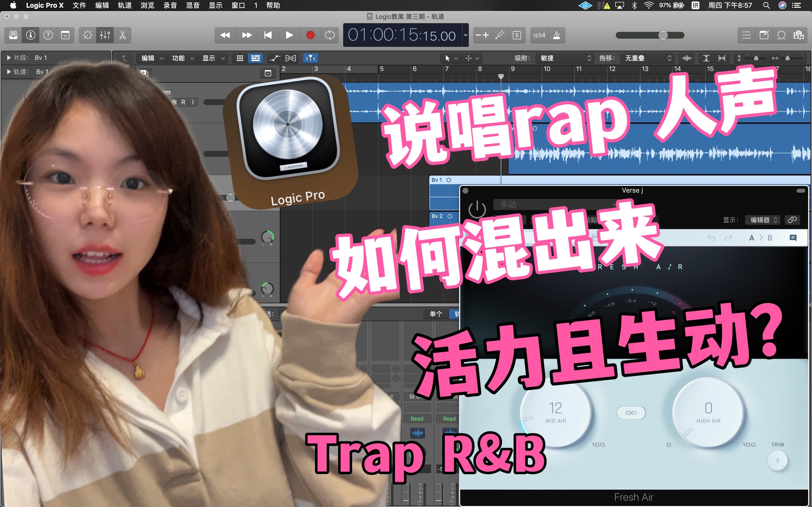Open the 拖移 drag mode dropdown
Screen dimensions: 812x507
[647, 58]
